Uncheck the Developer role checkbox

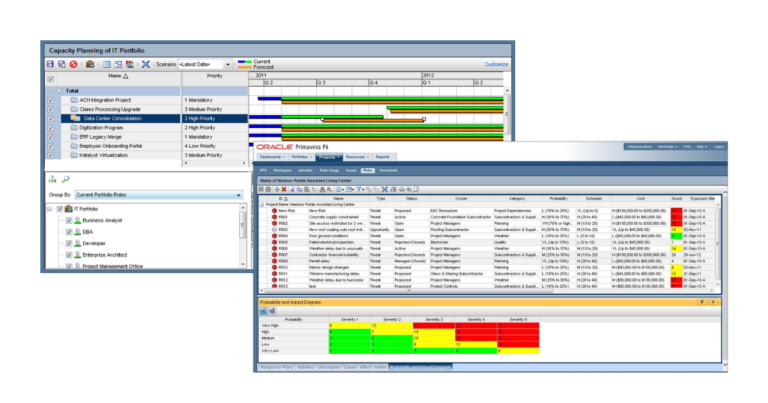[69, 243]
